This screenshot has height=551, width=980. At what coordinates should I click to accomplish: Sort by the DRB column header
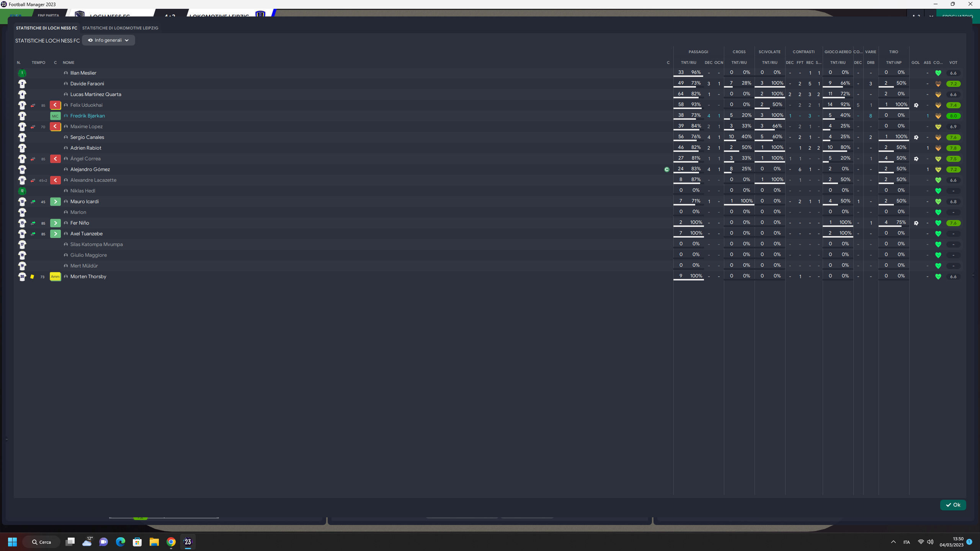(x=871, y=62)
